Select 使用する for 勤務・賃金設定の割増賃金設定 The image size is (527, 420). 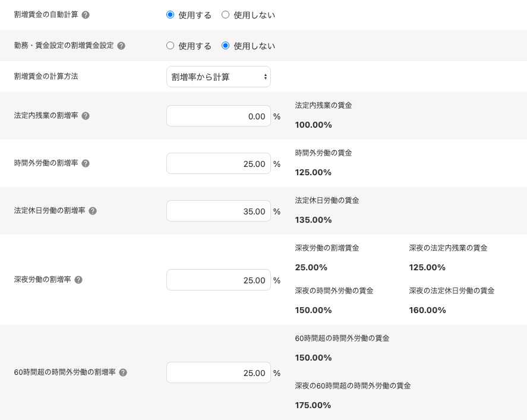pyautogui.click(x=171, y=46)
